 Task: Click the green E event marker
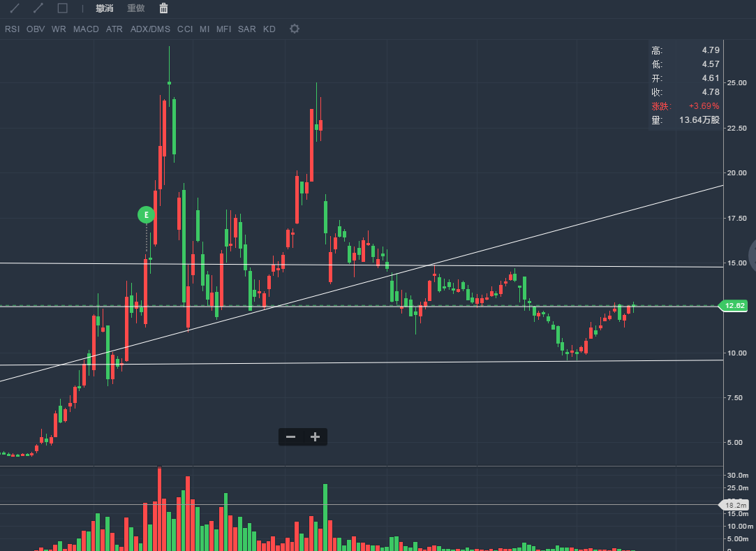pyautogui.click(x=146, y=214)
